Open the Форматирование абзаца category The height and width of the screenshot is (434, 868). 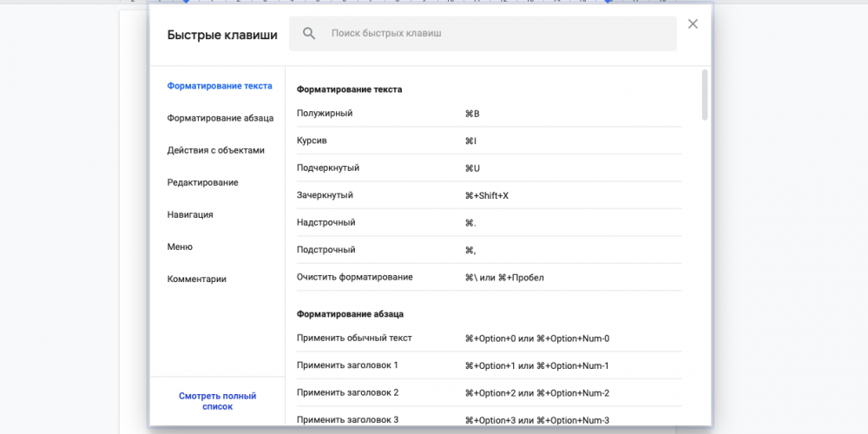[220, 118]
